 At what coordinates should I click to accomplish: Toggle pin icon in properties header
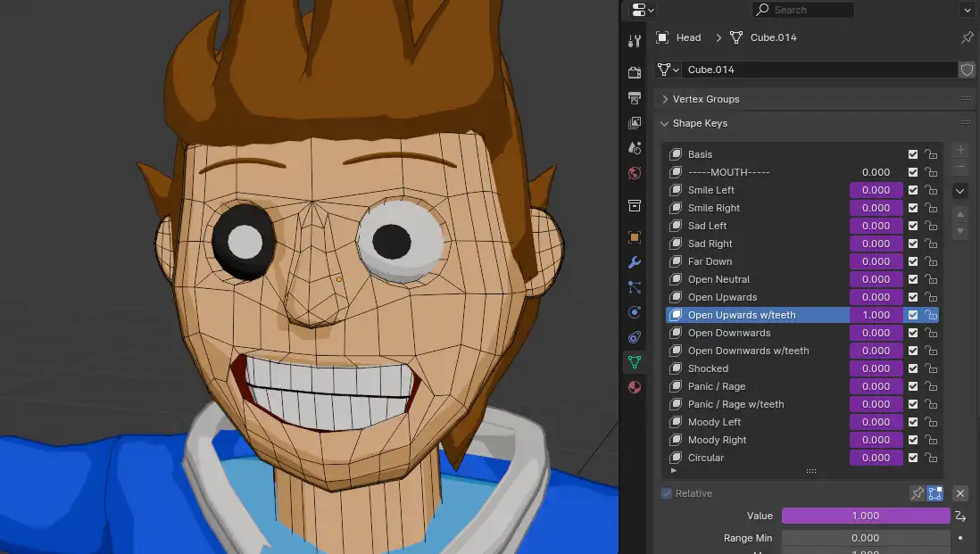click(967, 37)
